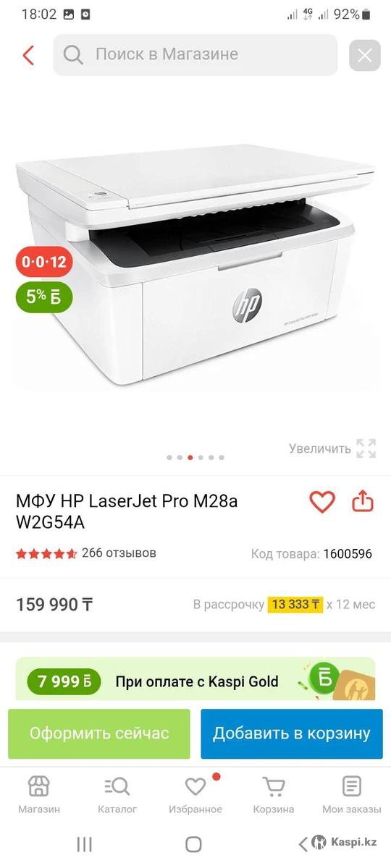Open the Kaspi Gold 7 999 Б banner
This screenshot has height=868, width=391.
195,680
